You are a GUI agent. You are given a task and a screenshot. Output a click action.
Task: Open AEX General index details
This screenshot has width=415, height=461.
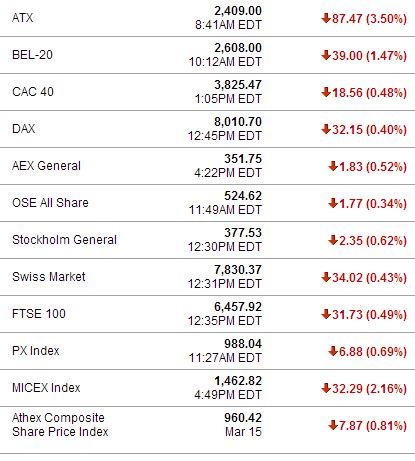[46, 166]
